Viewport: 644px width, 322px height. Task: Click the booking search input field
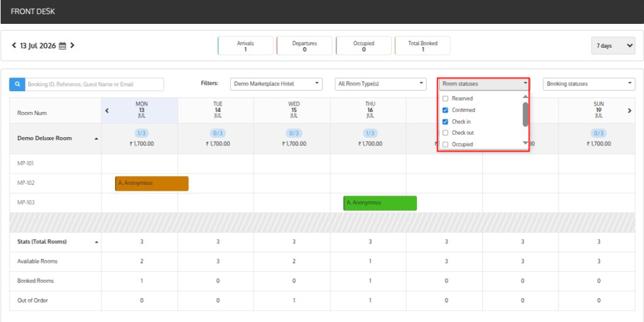point(94,84)
